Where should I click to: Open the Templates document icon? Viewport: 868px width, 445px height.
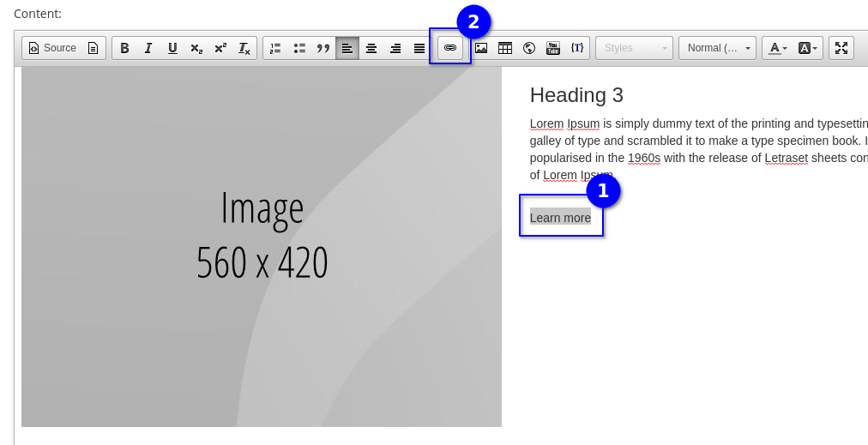[93, 48]
